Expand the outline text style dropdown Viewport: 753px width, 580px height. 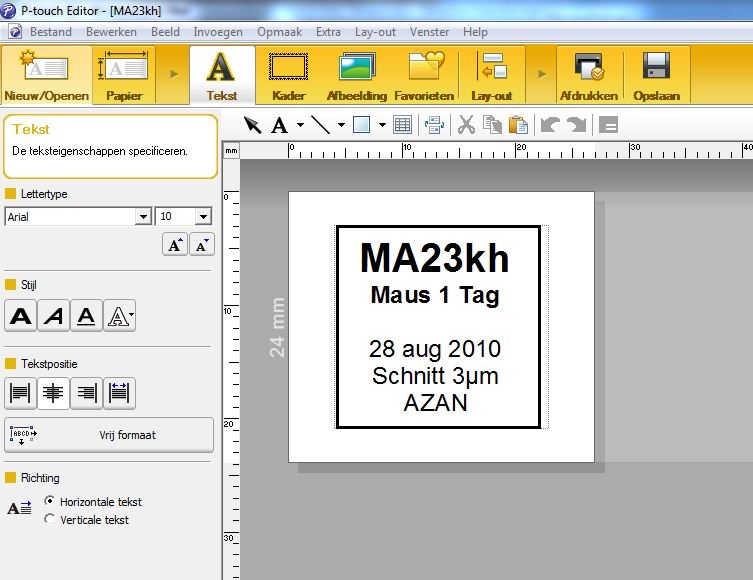(132, 317)
